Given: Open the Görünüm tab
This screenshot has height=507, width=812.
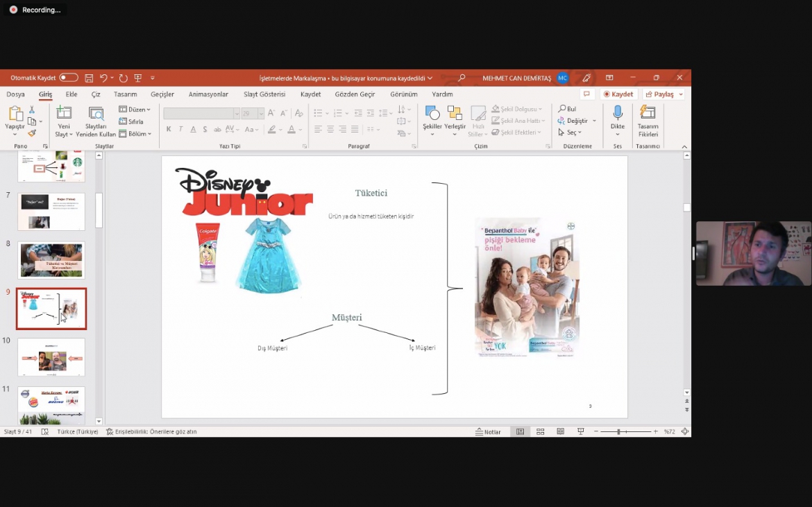Looking at the screenshot, I should coord(404,94).
